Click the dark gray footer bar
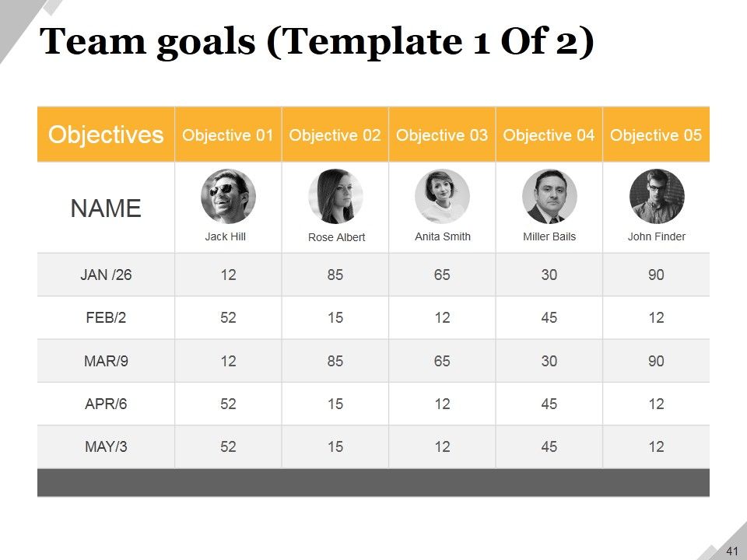This screenshot has height=560, width=747. tap(373, 482)
